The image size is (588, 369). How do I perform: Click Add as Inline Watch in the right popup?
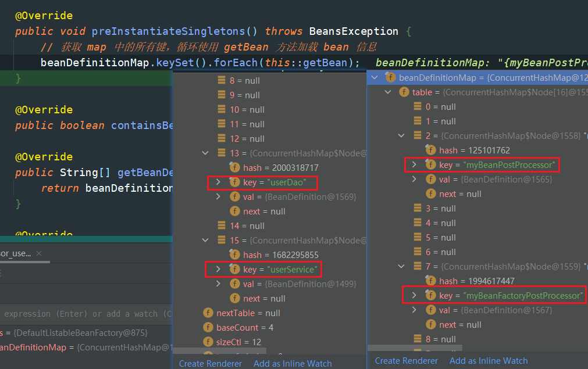click(489, 361)
